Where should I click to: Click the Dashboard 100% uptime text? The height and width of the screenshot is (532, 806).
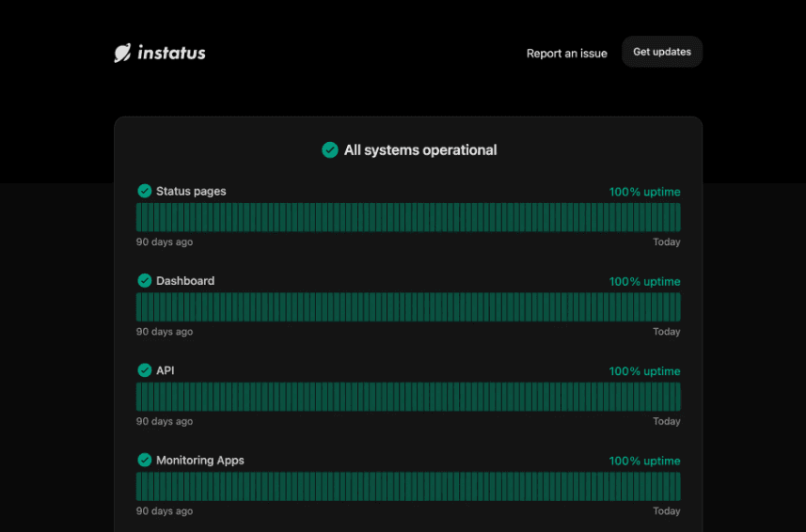click(x=644, y=281)
